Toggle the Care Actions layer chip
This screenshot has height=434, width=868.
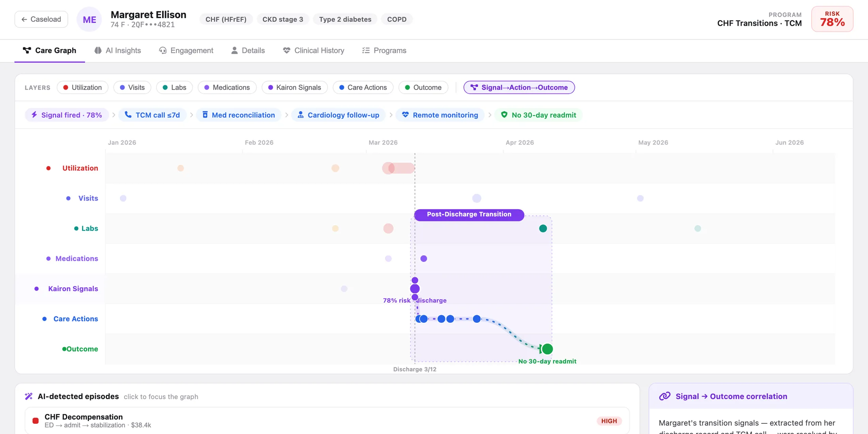coord(363,87)
